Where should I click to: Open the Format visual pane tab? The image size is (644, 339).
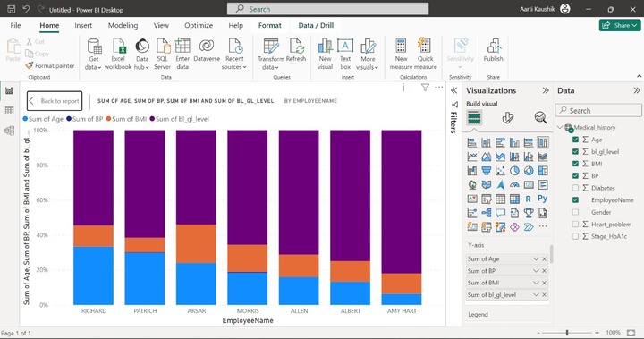tap(508, 118)
